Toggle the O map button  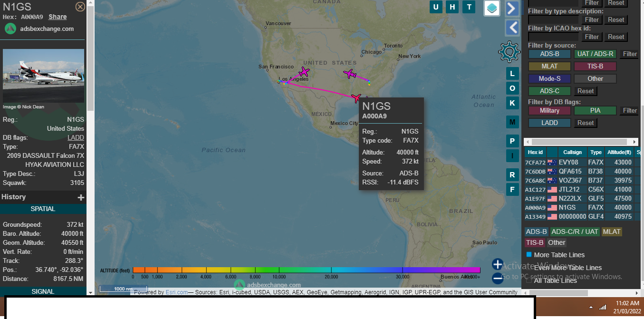pos(512,88)
